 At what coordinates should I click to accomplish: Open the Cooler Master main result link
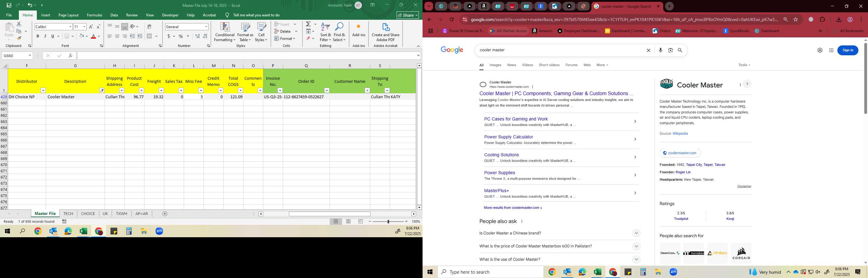tap(556, 94)
